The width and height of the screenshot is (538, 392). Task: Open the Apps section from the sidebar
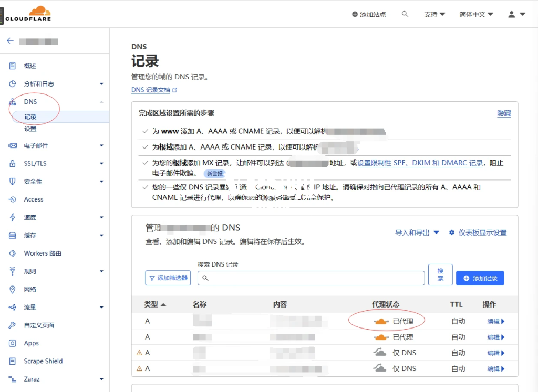coord(31,343)
